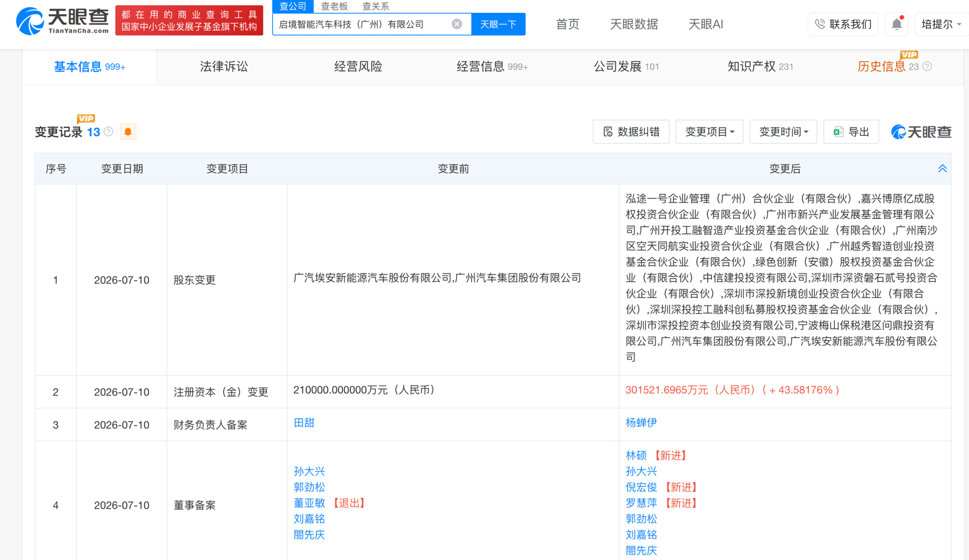
Task: Click the Excel icon on export button
Action: (x=838, y=132)
